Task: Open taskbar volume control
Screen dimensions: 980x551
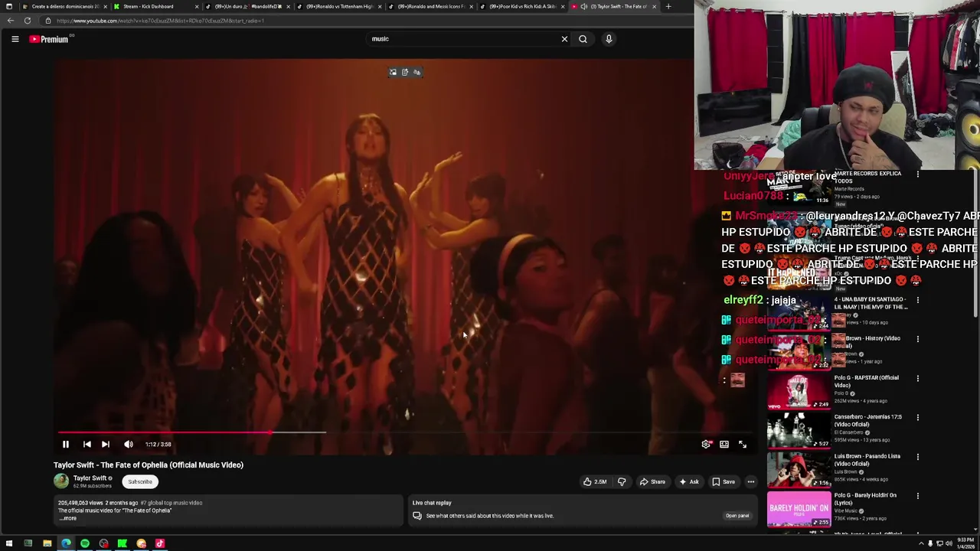Action: 949,543
